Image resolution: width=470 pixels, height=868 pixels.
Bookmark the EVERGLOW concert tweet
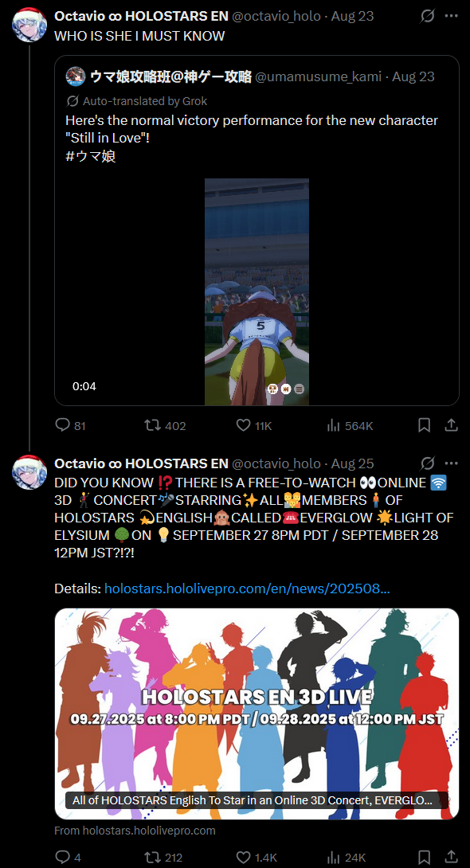pos(424,857)
